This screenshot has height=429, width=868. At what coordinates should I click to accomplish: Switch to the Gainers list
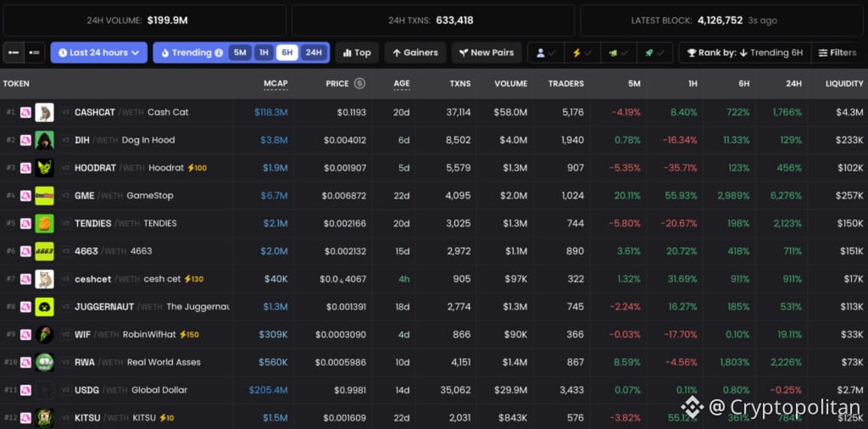point(415,53)
